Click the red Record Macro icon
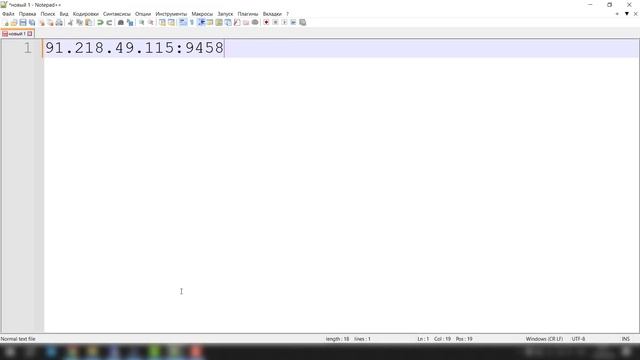 (266, 22)
